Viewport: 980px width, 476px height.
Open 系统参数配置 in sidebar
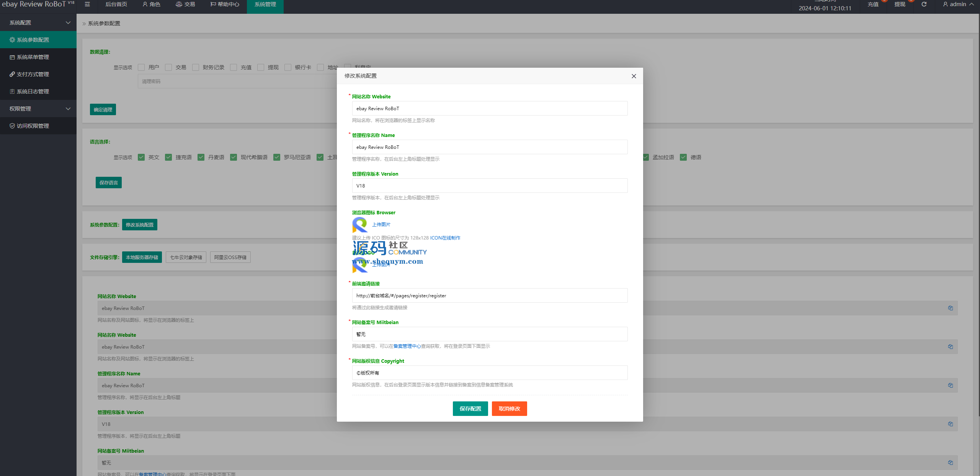point(38,40)
